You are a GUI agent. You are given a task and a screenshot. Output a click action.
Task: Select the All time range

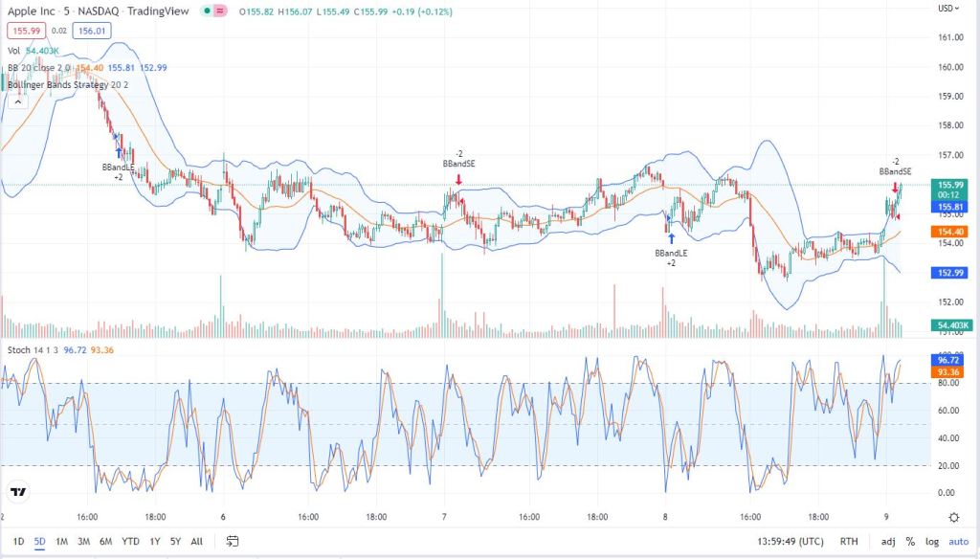pos(195,541)
